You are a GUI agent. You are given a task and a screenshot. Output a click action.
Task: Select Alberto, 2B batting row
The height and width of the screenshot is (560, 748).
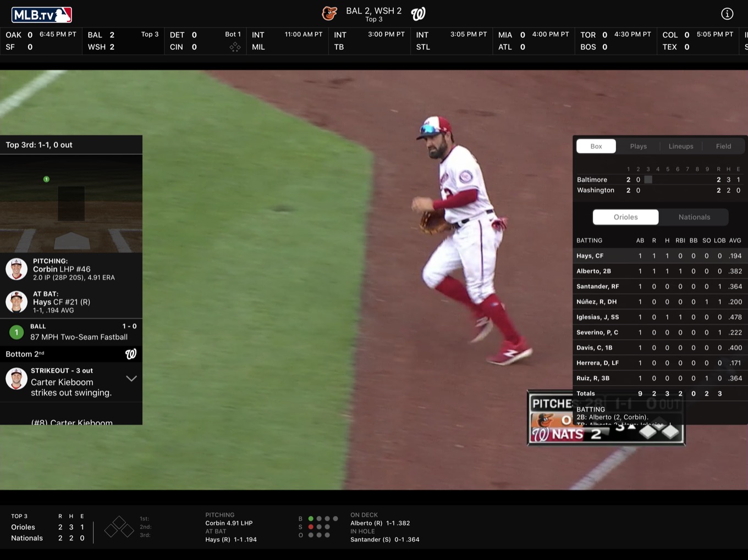coord(660,271)
